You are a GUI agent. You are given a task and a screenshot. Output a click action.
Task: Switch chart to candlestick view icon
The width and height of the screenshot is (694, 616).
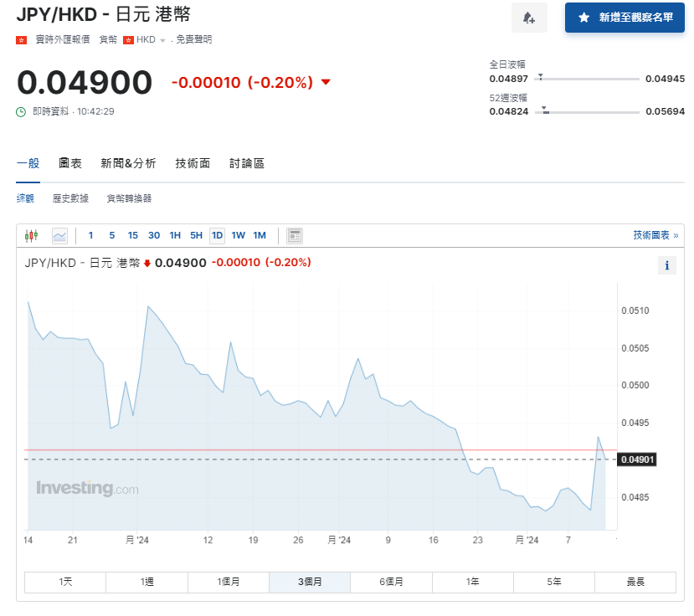(x=32, y=235)
